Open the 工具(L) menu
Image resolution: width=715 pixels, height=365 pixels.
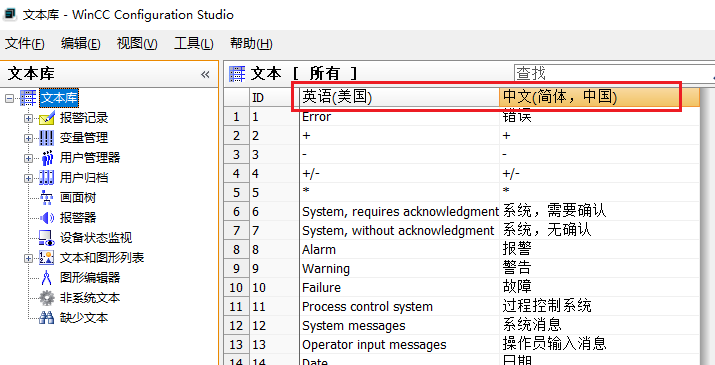193,44
